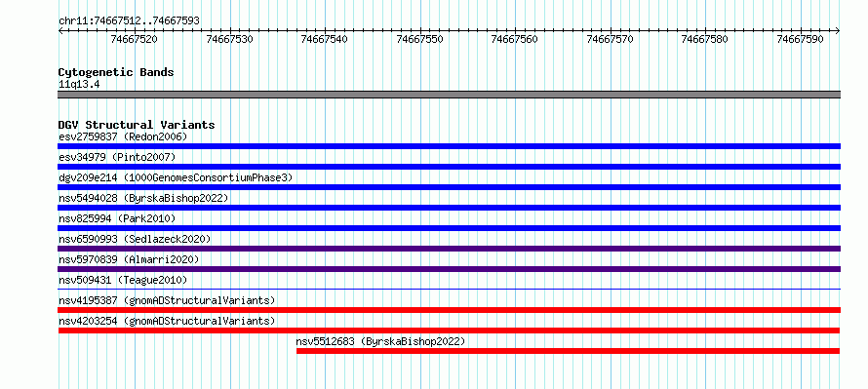This screenshot has width=868, height=389.
Task: Click the short red bar under nsv5512683
Action: (x=568, y=351)
